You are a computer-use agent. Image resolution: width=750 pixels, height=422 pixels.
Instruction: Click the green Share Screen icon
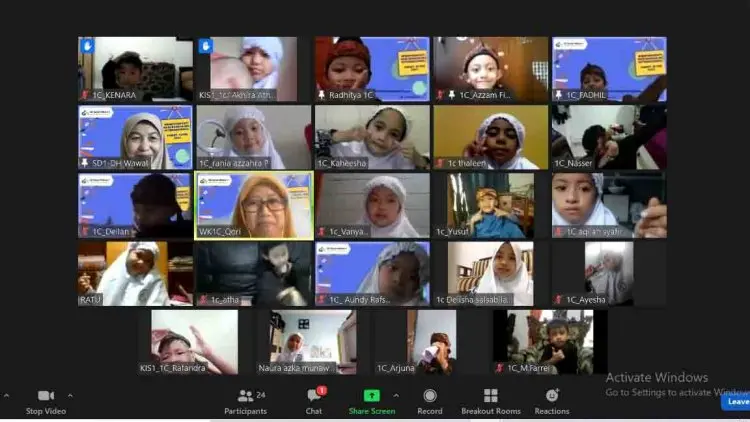pos(372,396)
